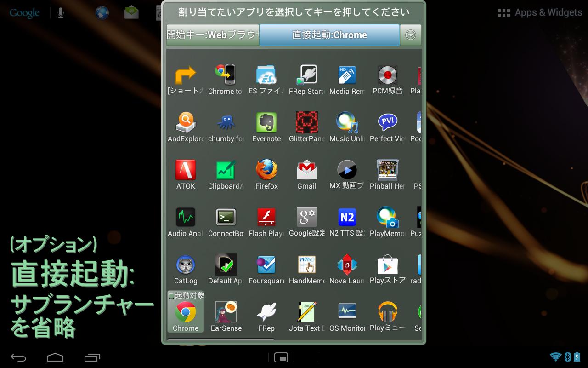Screen dimensions: 588x368
Task: Open the round dropdown arrow button
Action: point(410,35)
